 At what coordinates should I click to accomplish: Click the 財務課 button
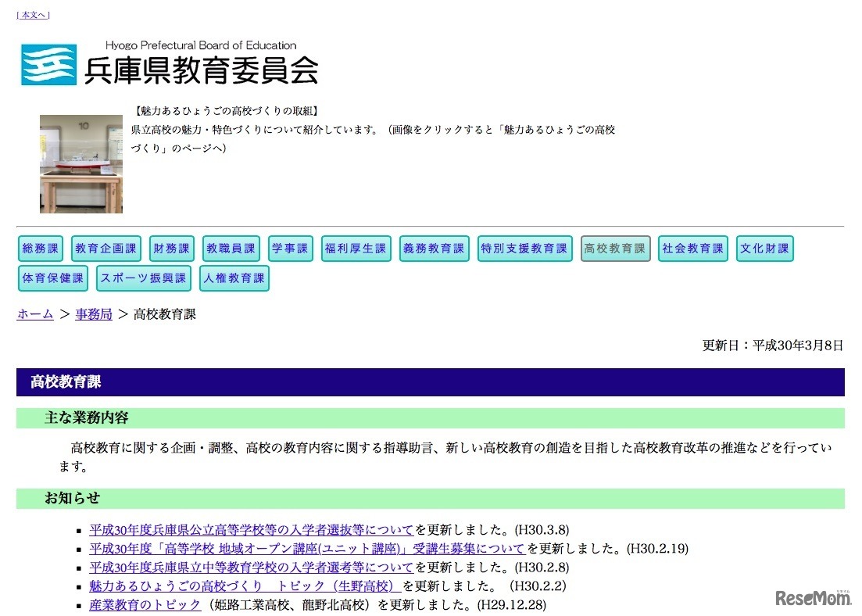(171, 248)
